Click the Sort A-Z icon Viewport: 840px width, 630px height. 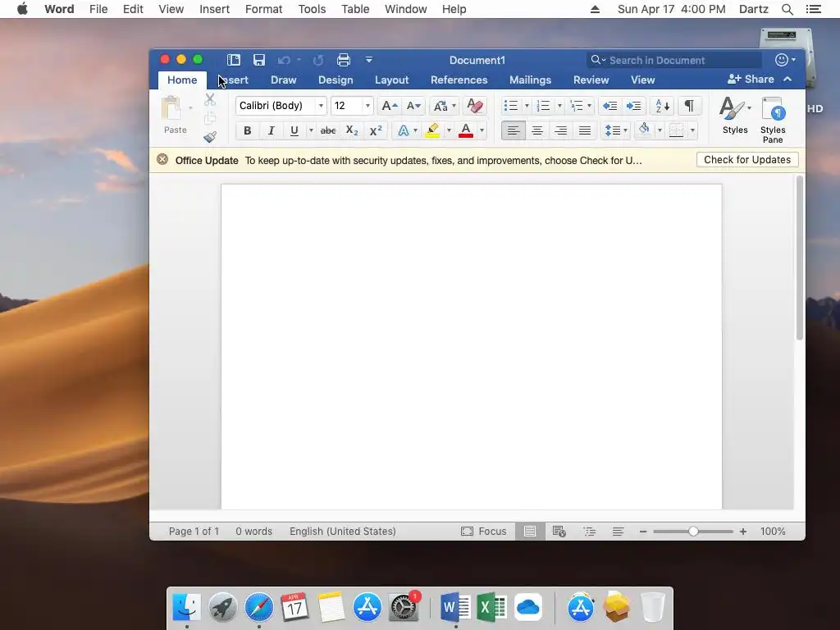coord(662,106)
